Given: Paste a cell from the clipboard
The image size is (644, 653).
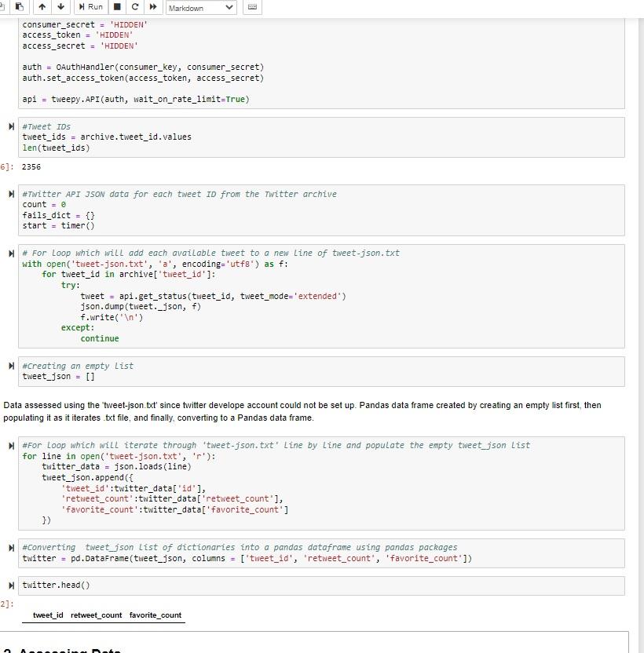Looking at the screenshot, I should (17, 7).
